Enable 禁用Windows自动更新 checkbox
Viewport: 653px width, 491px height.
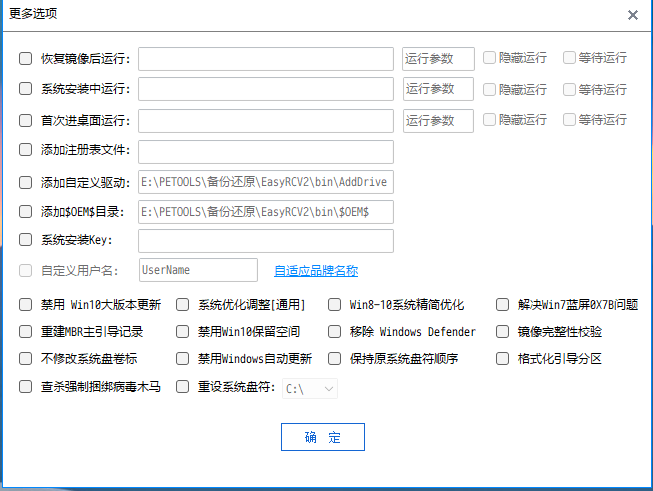coord(182,359)
